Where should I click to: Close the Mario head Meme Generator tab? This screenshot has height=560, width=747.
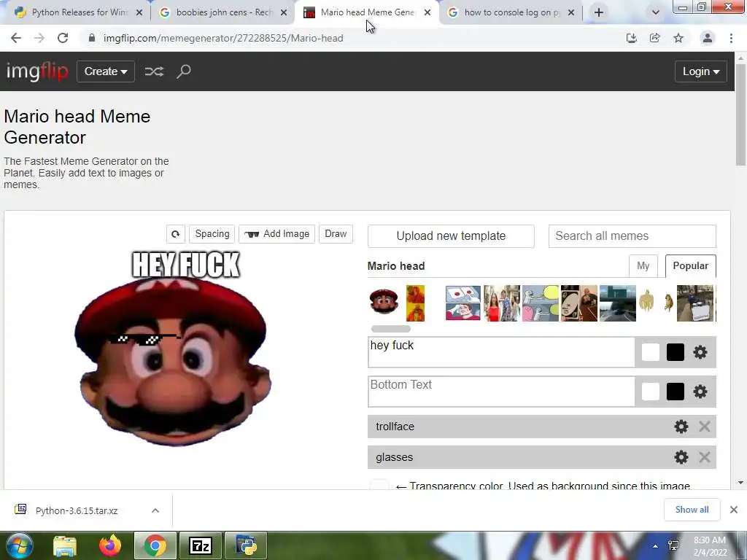tap(427, 12)
